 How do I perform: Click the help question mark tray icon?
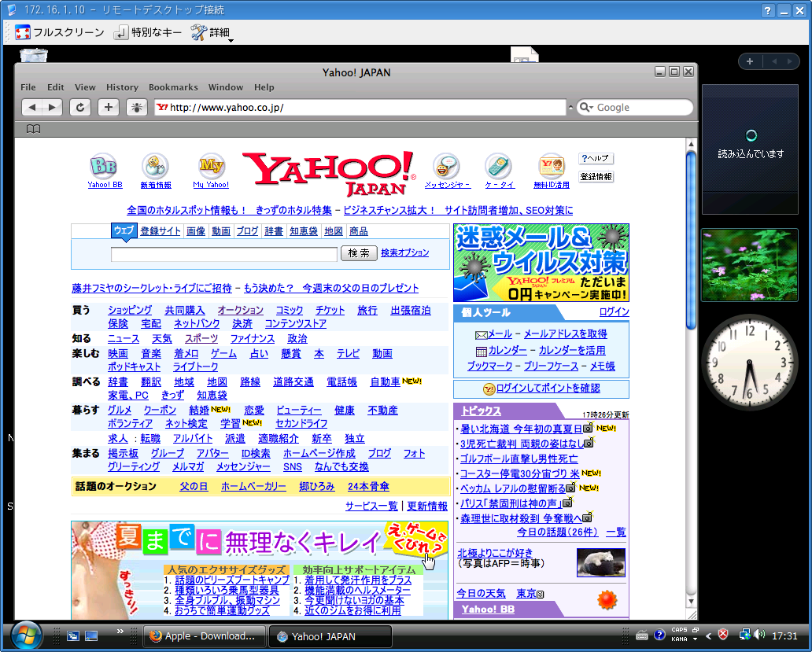659,635
